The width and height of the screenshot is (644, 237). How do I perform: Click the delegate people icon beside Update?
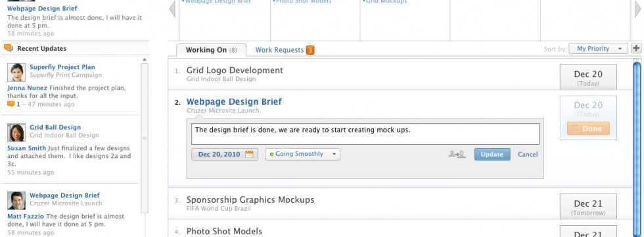tap(457, 154)
